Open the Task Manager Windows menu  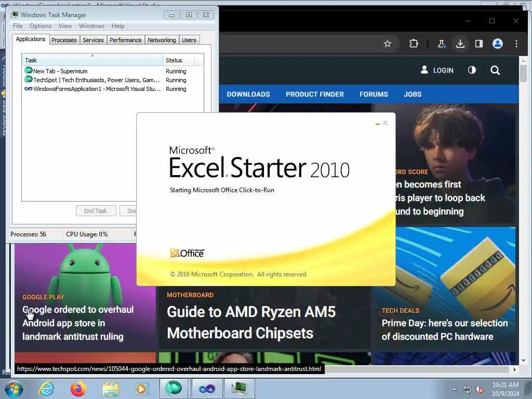(91, 26)
